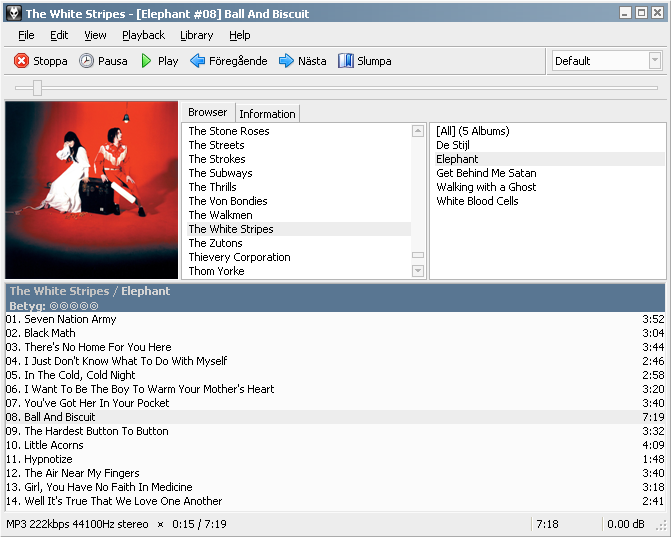The height and width of the screenshot is (537, 671).
Task: Switch to the Information tab
Action: pos(267,114)
